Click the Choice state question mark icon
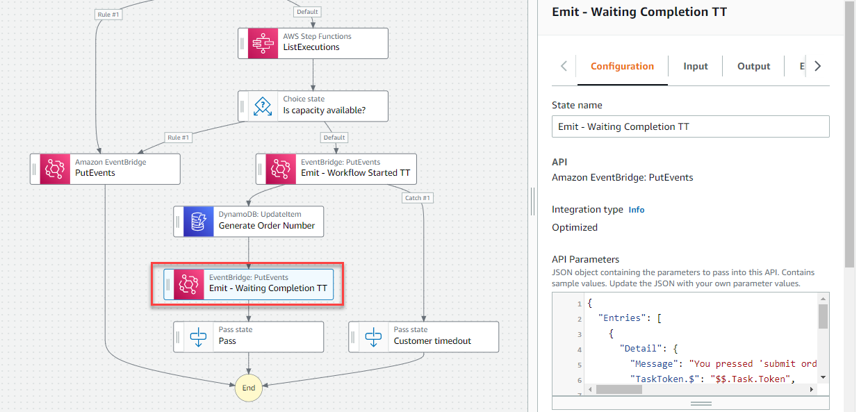Screen dimensions: 868x412 [263, 106]
